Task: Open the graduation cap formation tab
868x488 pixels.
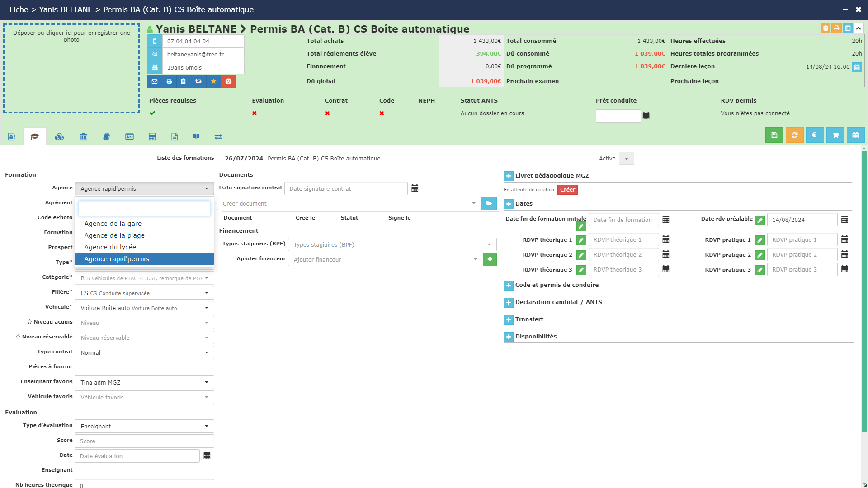Action: [x=35, y=136]
